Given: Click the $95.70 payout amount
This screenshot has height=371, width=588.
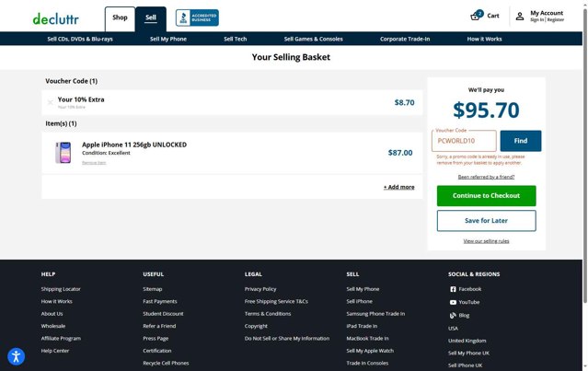Looking at the screenshot, I should tap(486, 110).
